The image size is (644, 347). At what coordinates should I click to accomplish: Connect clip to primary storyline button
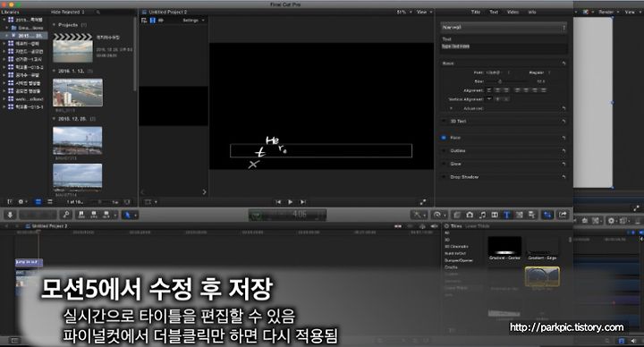tap(81, 215)
